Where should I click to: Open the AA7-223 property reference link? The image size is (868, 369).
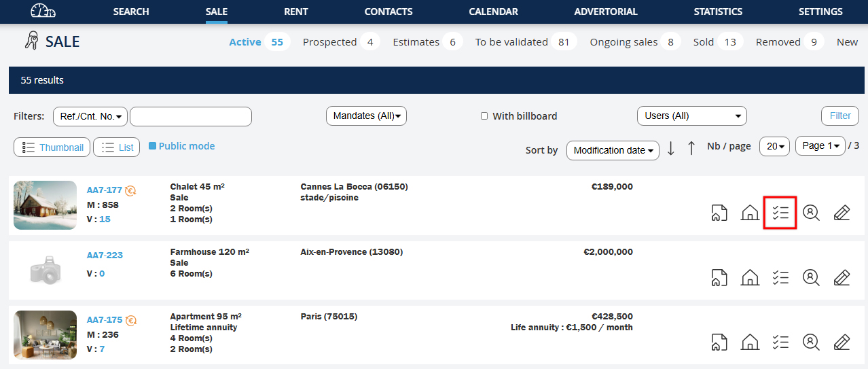click(105, 256)
